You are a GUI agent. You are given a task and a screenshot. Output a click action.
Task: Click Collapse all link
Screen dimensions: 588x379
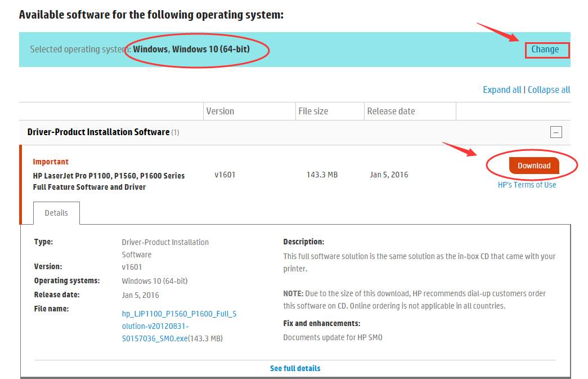(549, 90)
